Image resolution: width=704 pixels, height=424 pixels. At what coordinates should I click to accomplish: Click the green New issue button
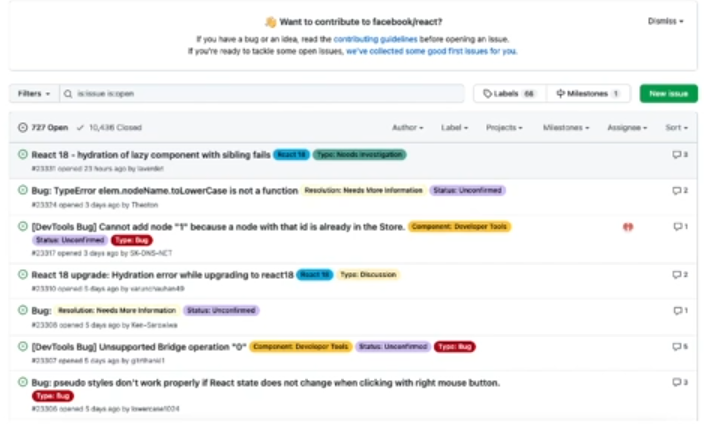pos(669,93)
